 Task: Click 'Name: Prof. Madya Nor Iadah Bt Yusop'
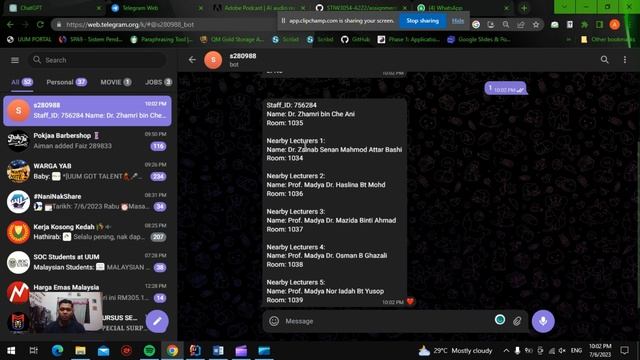click(325, 291)
